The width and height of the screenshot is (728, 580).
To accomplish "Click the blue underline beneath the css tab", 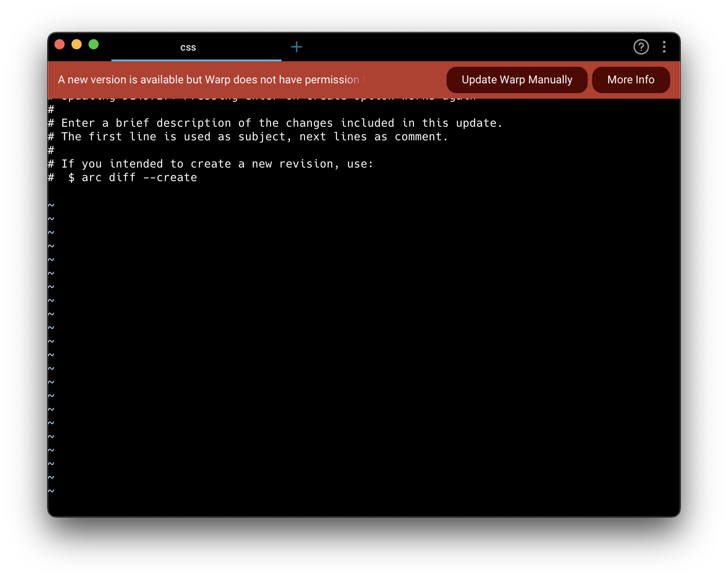I will (x=196, y=60).
